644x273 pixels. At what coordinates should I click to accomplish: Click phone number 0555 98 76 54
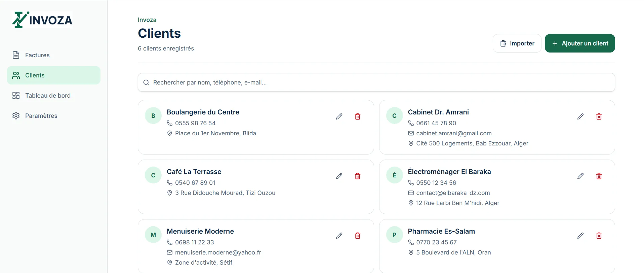point(195,123)
